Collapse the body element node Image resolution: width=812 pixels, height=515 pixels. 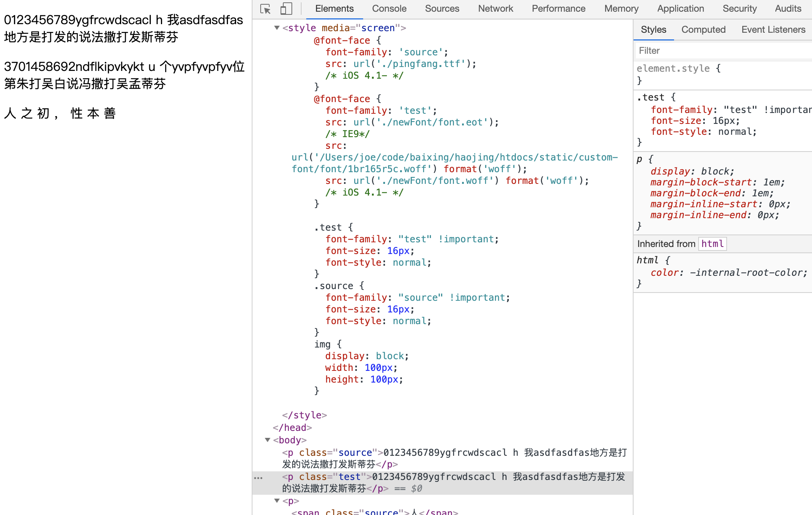pos(267,440)
